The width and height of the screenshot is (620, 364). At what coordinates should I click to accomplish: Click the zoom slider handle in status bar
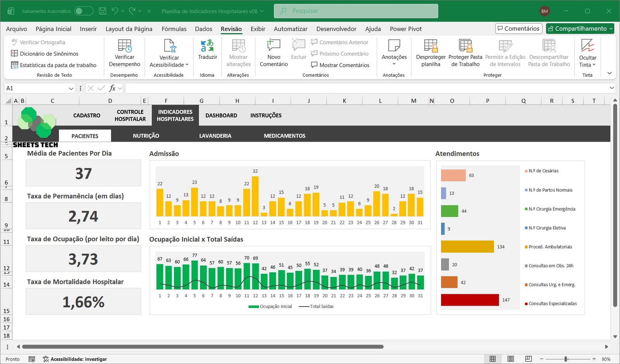[x=566, y=359]
